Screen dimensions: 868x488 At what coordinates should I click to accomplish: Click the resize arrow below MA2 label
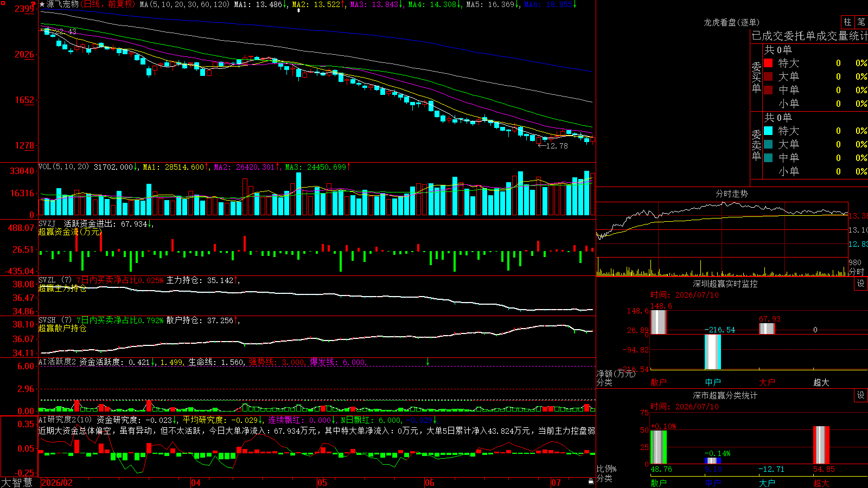pyautogui.click(x=298, y=10)
